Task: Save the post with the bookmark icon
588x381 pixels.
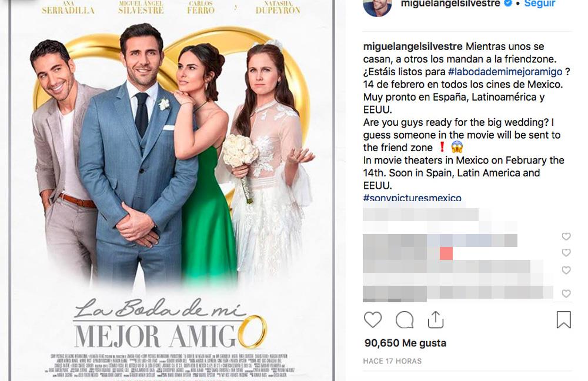Action: tap(564, 320)
